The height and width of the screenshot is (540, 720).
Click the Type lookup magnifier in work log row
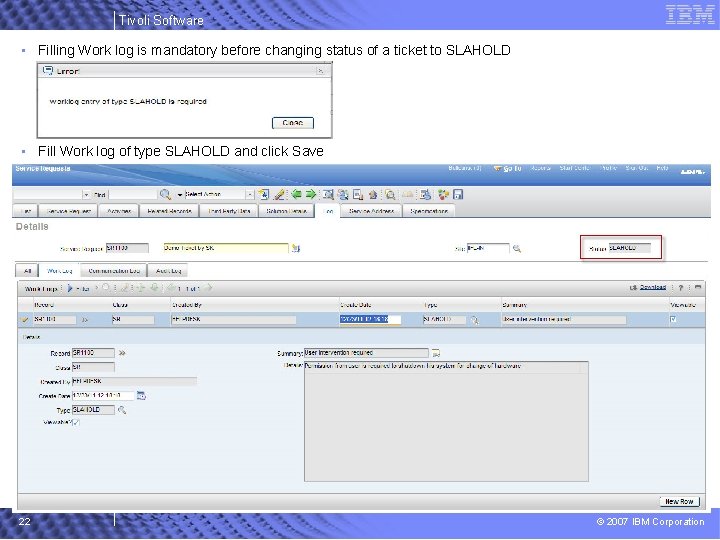(474, 320)
